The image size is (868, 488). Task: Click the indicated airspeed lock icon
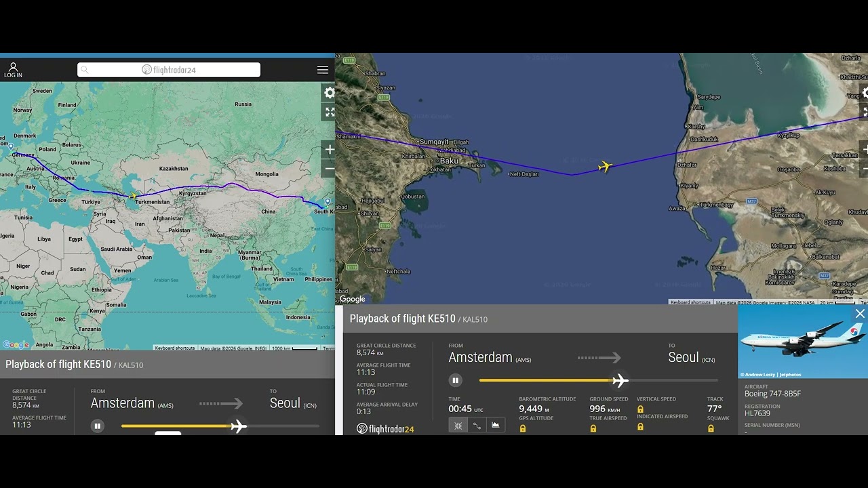click(x=640, y=426)
